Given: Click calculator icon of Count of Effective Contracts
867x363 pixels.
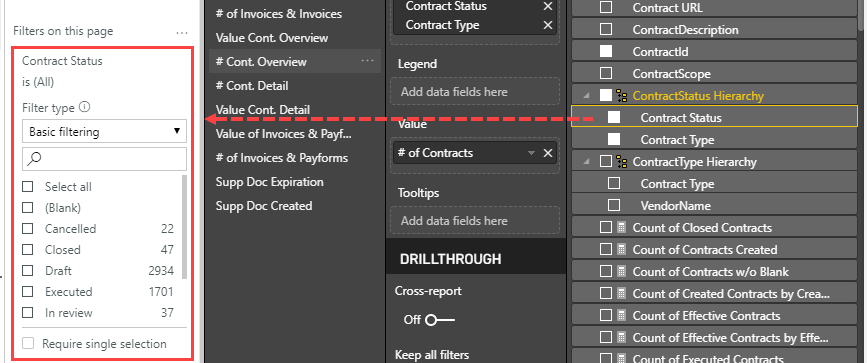Looking at the screenshot, I should tap(621, 316).
